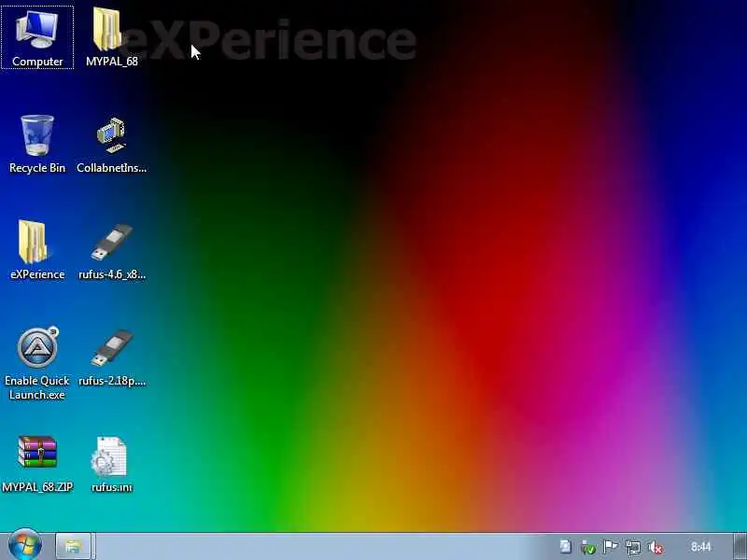The image size is (747, 560).
Task: Open Windows Explorer from the taskbar
Action: 74,546
